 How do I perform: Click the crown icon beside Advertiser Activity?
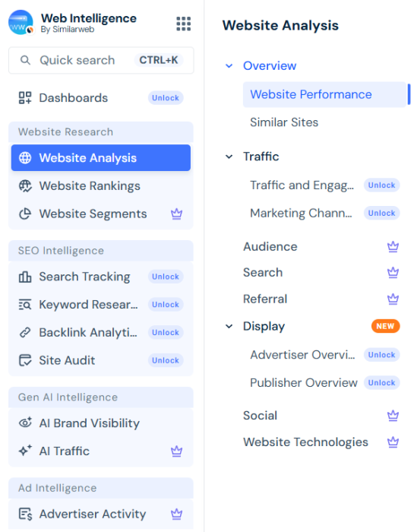coord(176,514)
